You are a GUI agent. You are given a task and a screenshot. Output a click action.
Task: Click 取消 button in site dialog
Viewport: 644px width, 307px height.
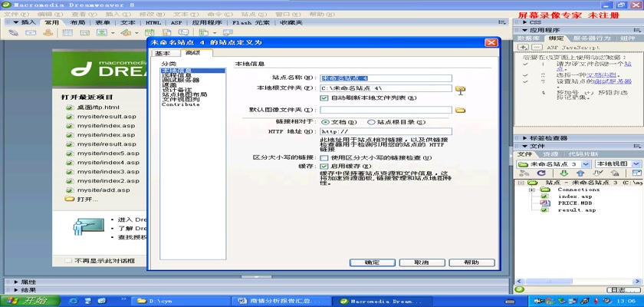tap(422, 262)
